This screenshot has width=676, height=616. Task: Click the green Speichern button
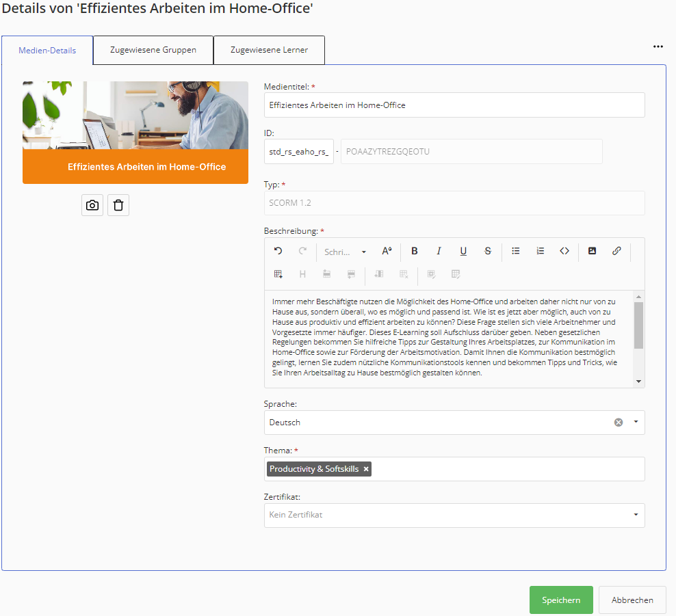click(561, 600)
